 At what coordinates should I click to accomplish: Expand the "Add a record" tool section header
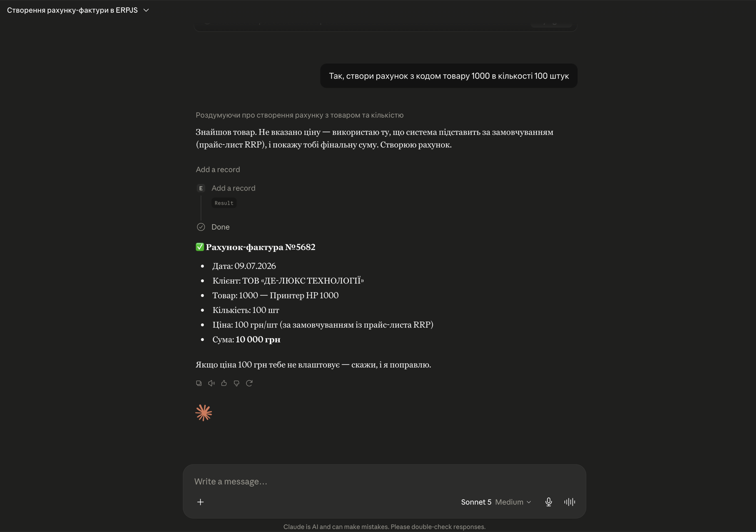pyautogui.click(x=218, y=170)
